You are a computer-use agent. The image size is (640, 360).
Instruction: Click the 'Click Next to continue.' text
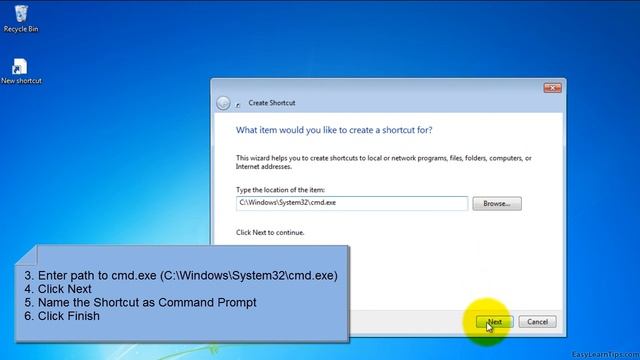coord(270,232)
